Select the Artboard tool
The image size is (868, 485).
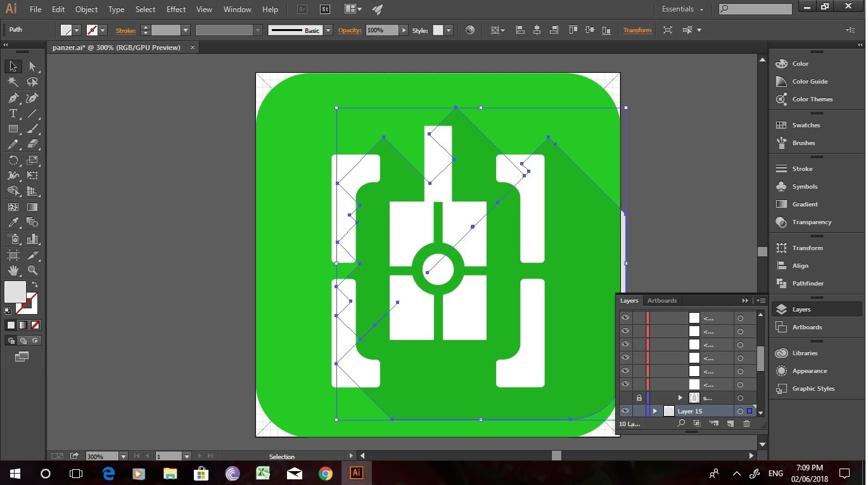(x=13, y=255)
